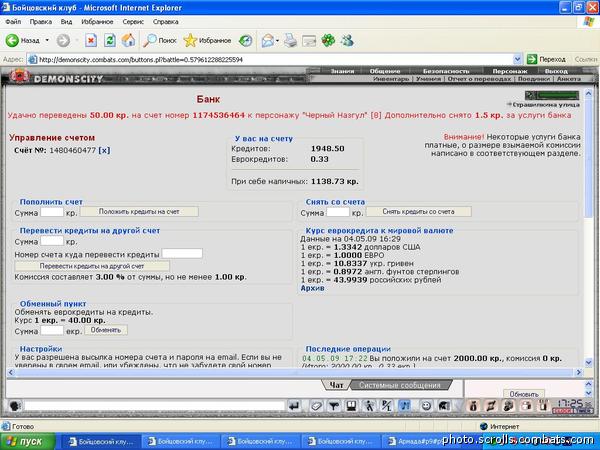Screen dimensions: 600x450
Task: Click the floppy disk save-chat icon
Action: (x=351, y=406)
